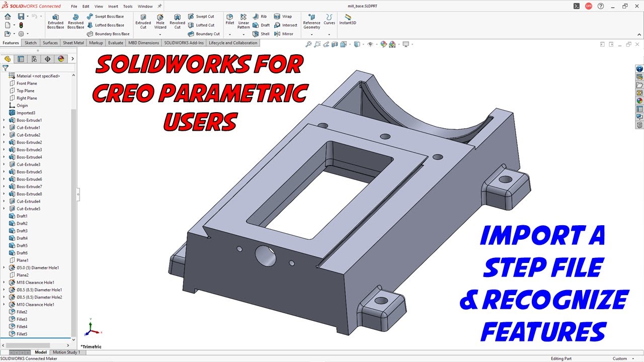Switch to the Sheet Metal tab
This screenshot has height=362, width=644.
click(x=73, y=43)
